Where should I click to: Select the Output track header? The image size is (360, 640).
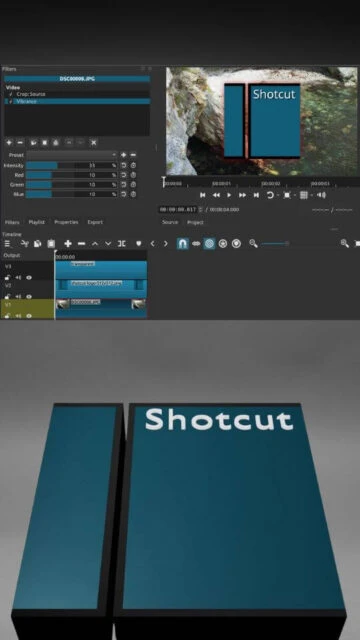click(27, 256)
